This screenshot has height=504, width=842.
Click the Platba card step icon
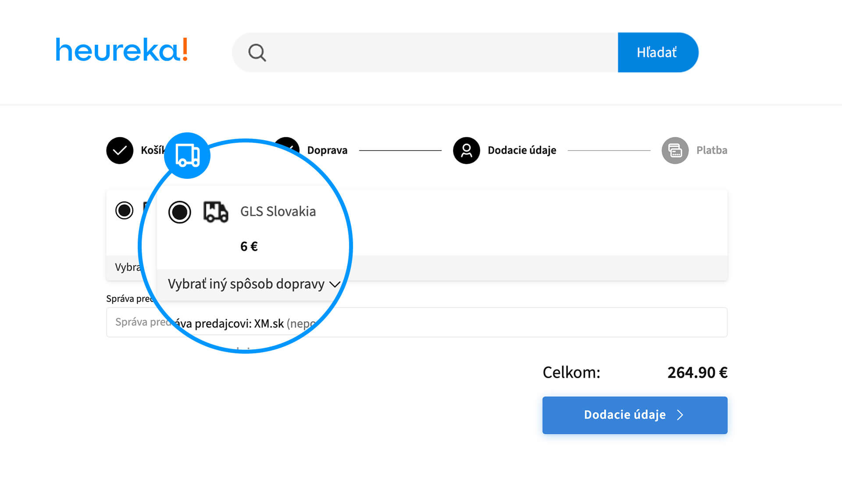pyautogui.click(x=675, y=150)
